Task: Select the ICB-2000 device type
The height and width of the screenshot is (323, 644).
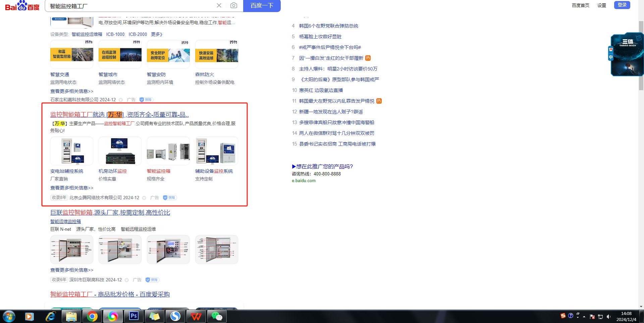Action: 138,34
